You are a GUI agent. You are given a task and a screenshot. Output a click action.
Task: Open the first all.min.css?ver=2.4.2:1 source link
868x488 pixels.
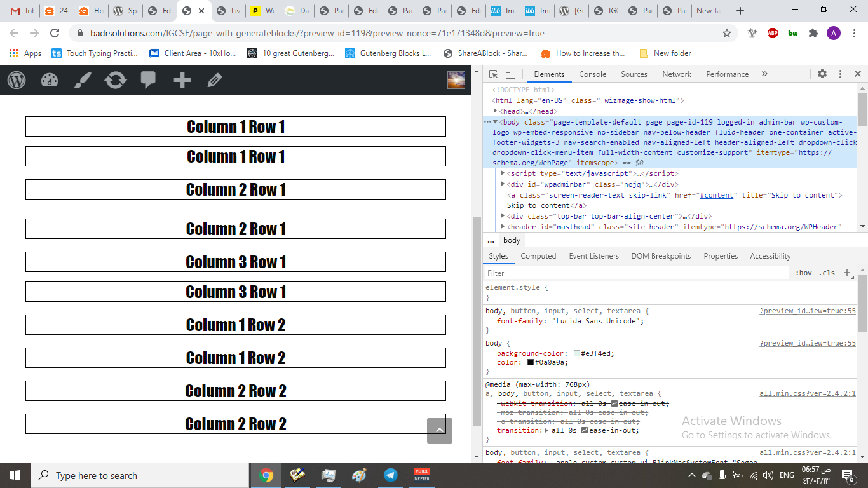pyautogui.click(x=808, y=394)
